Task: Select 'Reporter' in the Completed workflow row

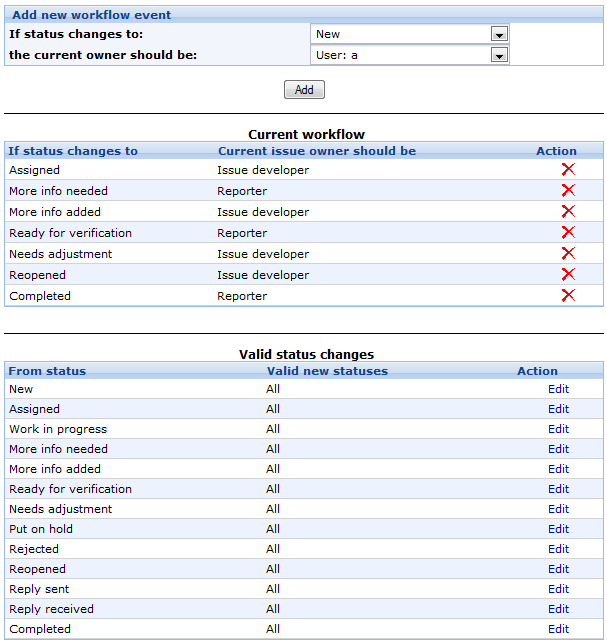Action: click(242, 296)
